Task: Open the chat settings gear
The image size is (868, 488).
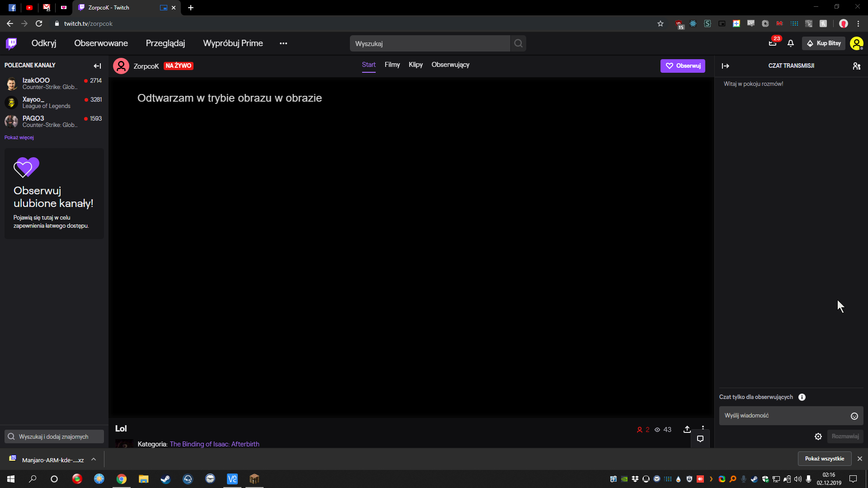Action: 818,436
